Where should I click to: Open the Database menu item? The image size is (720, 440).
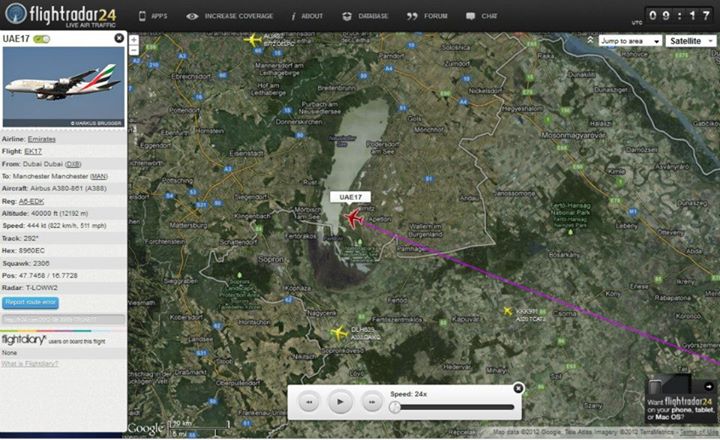point(373,16)
